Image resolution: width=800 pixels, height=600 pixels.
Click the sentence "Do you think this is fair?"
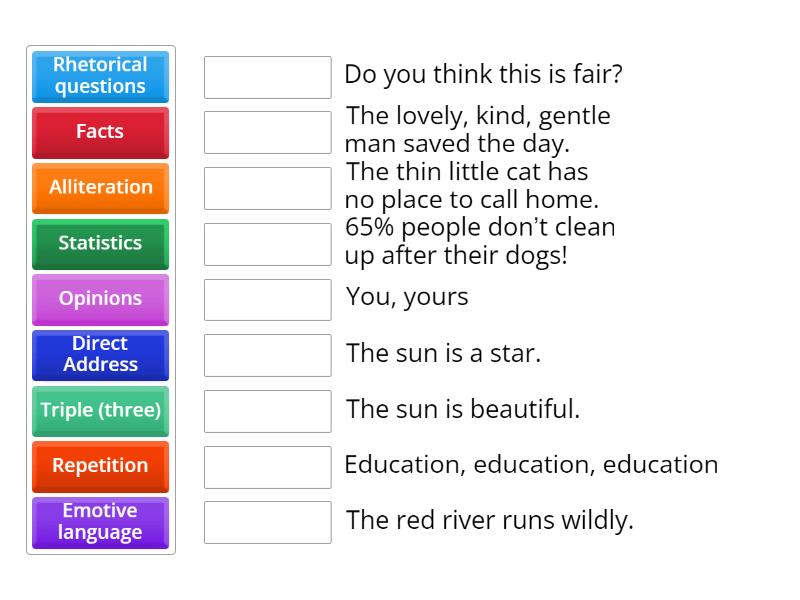[x=483, y=74]
